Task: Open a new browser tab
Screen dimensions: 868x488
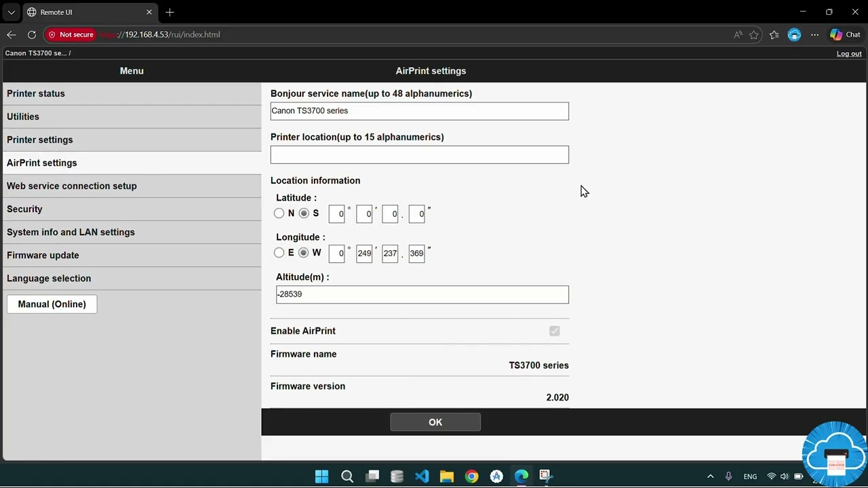Action: (170, 12)
